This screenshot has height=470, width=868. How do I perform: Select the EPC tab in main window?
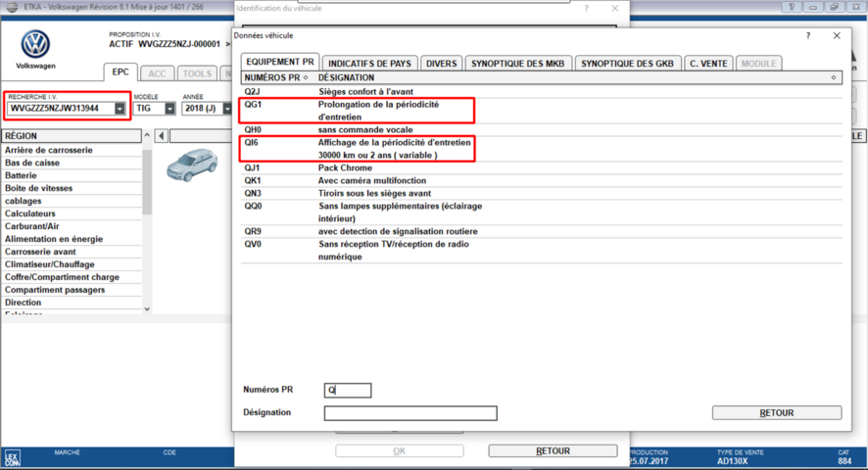121,71
